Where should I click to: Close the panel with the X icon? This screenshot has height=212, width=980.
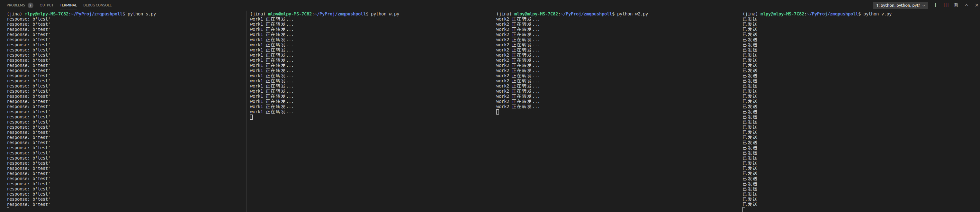click(976, 5)
